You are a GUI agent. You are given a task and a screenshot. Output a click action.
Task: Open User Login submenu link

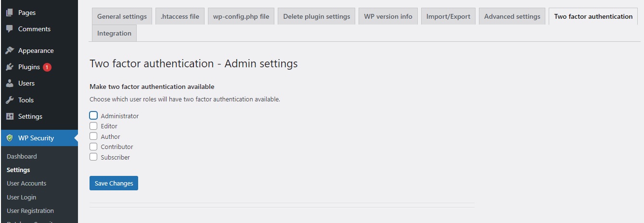[22, 197]
